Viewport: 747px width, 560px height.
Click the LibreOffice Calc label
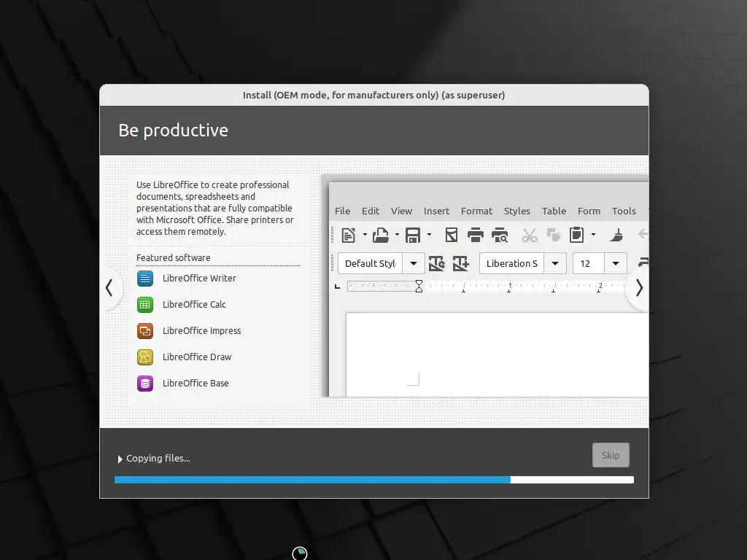click(194, 304)
